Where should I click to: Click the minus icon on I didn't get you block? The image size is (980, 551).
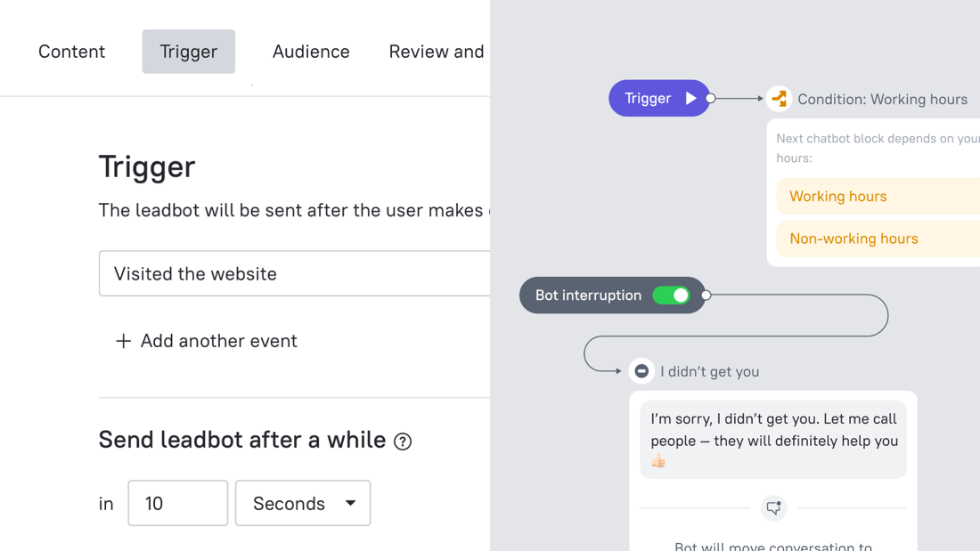[x=641, y=370]
